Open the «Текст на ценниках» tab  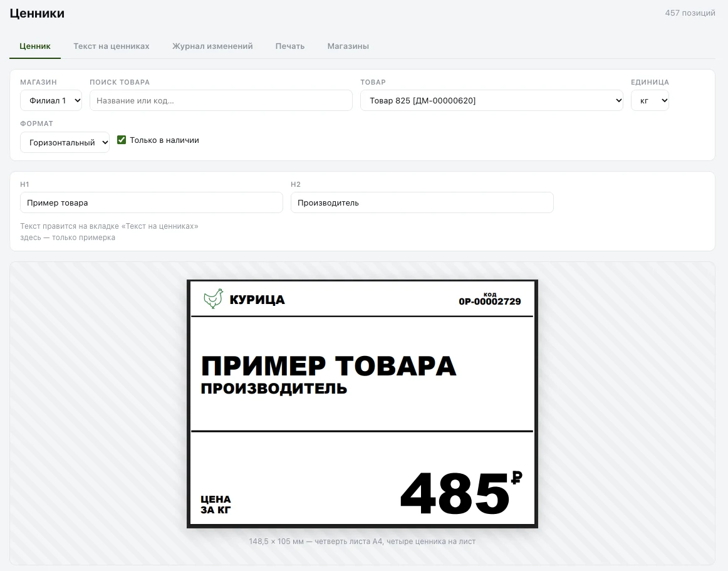[x=112, y=46]
